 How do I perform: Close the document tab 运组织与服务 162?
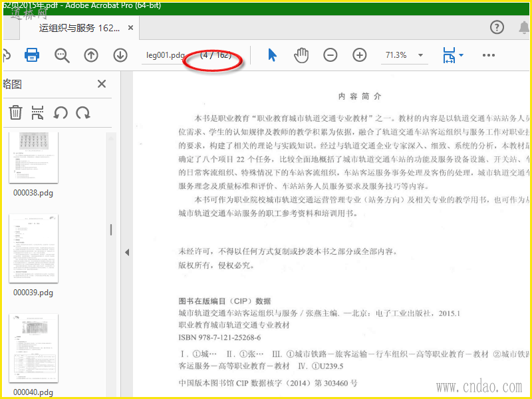pyautogui.click(x=130, y=28)
